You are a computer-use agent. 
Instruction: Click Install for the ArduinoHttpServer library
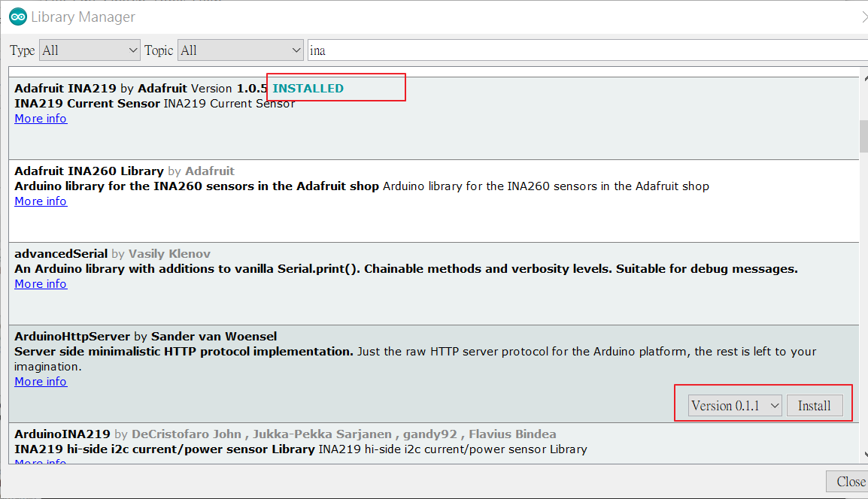coord(815,405)
